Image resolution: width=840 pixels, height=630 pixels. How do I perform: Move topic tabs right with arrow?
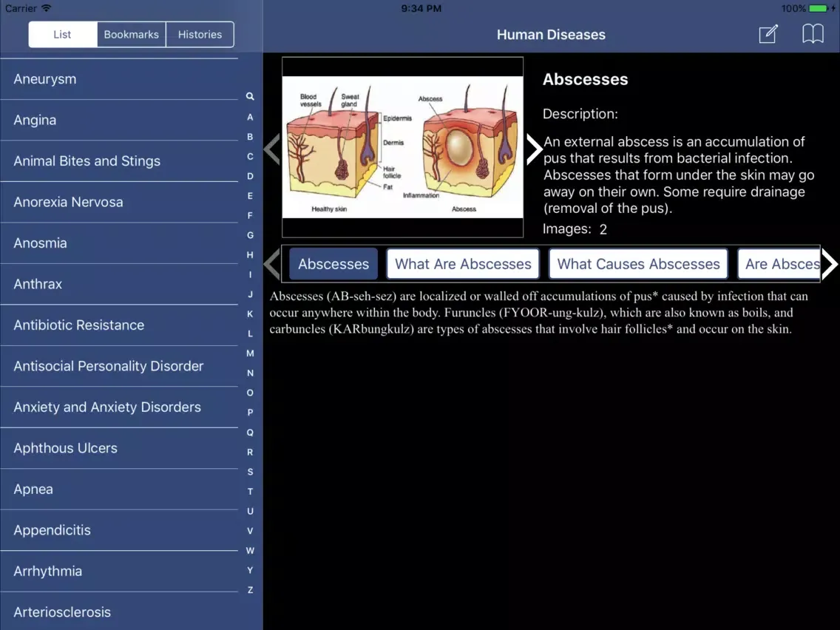point(830,263)
